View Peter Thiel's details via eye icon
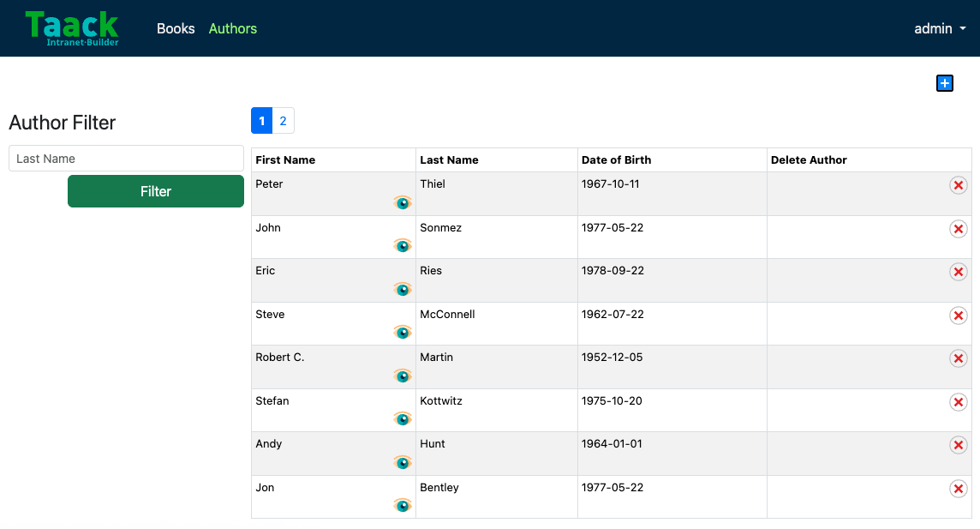This screenshot has width=980, height=529. coord(403,202)
